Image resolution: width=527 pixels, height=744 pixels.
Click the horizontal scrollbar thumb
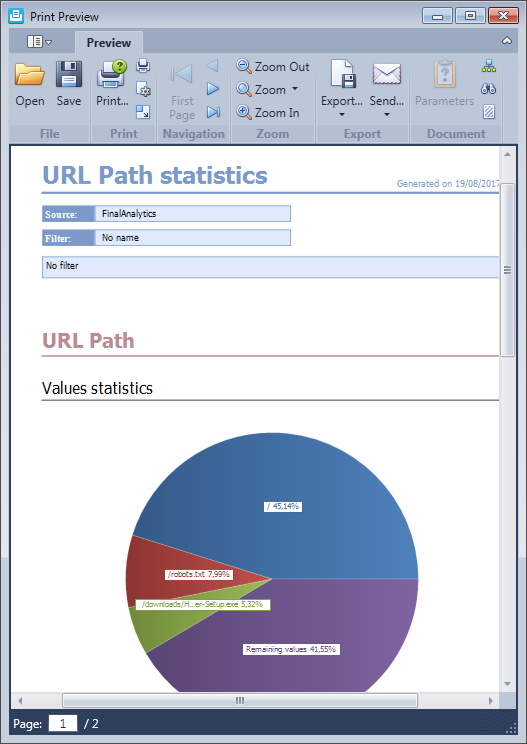240,700
